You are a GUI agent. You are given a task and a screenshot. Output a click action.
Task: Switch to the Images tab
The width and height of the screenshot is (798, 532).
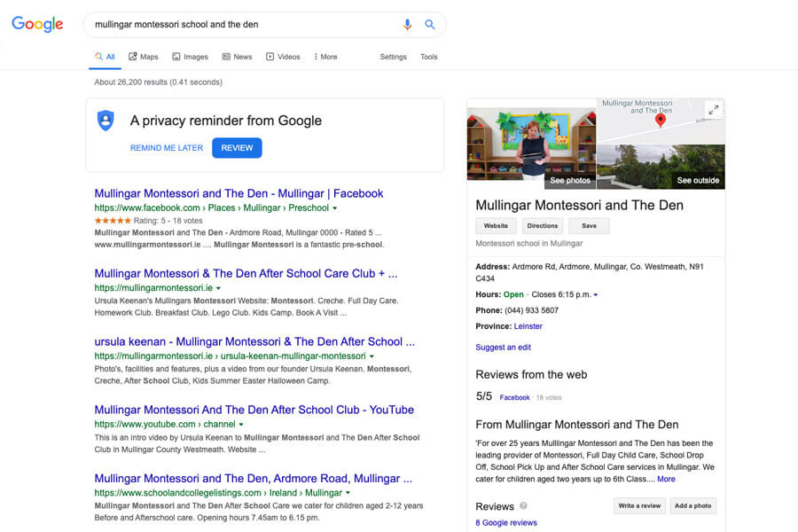(x=191, y=57)
